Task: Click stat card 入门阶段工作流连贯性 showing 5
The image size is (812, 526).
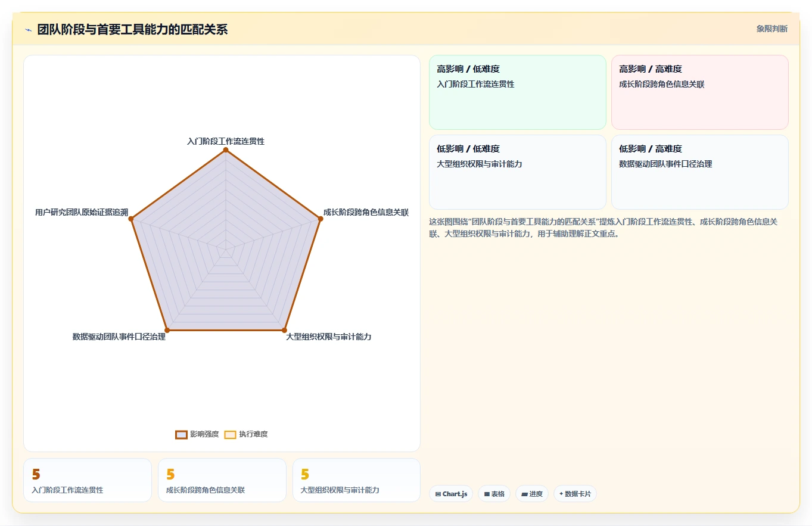Action: click(88, 480)
